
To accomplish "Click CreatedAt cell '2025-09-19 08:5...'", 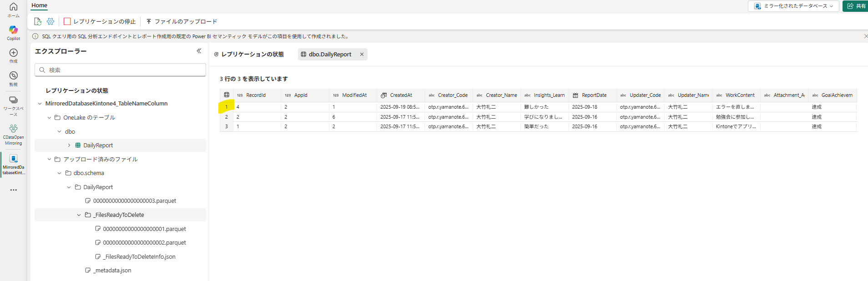I will (401, 107).
